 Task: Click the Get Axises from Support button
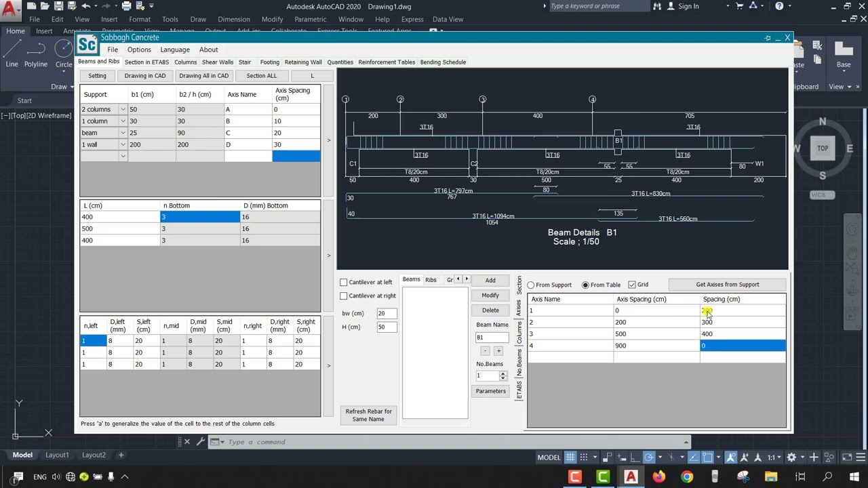728,285
